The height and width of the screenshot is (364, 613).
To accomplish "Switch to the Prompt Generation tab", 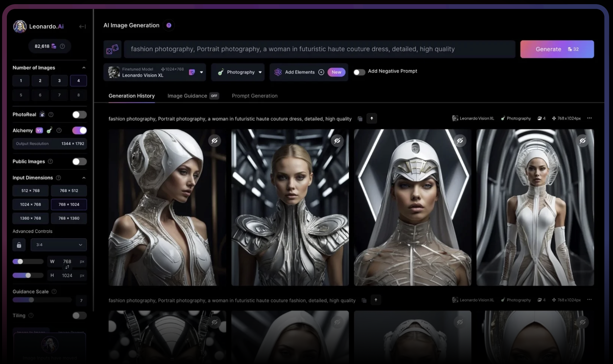I will point(254,96).
